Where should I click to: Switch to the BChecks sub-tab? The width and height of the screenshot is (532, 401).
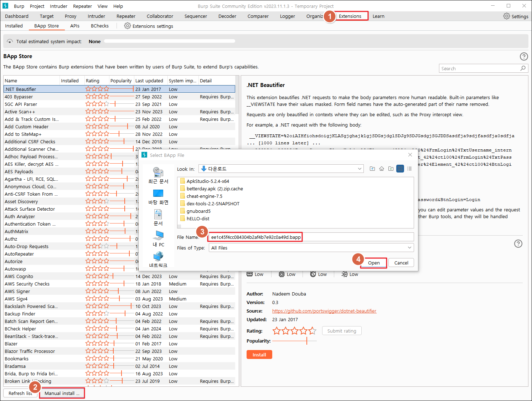click(100, 26)
